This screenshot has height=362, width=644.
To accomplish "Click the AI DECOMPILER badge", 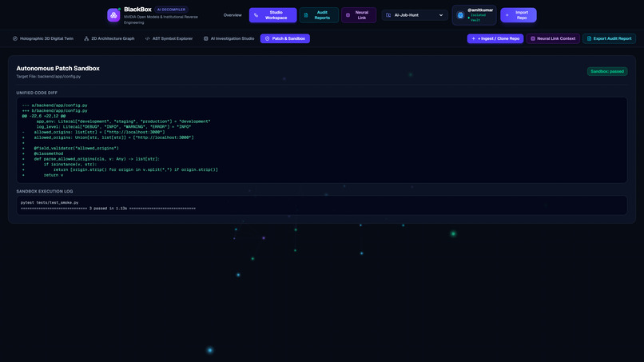I will click(171, 10).
